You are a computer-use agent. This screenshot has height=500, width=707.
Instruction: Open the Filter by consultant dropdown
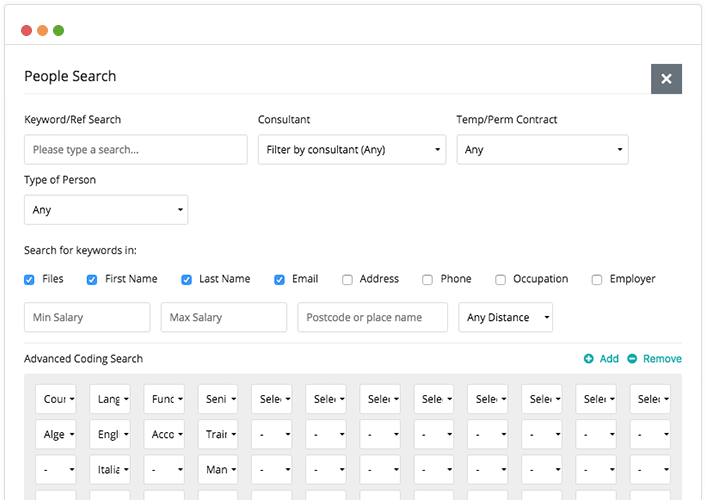(x=351, y=150)
